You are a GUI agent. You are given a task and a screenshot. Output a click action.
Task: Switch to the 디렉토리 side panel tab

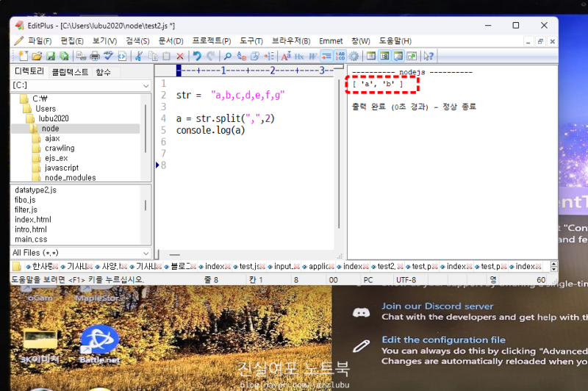tap(29, 71)
